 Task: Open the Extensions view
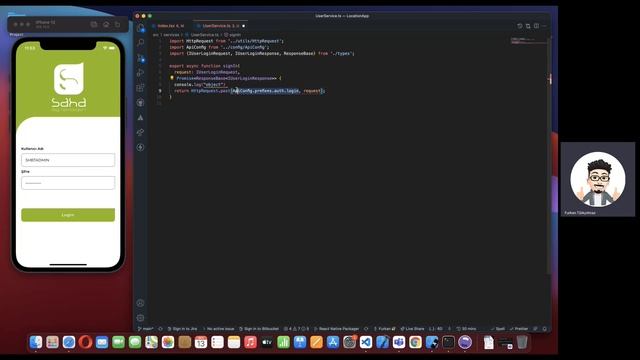(x=140, y=87)
